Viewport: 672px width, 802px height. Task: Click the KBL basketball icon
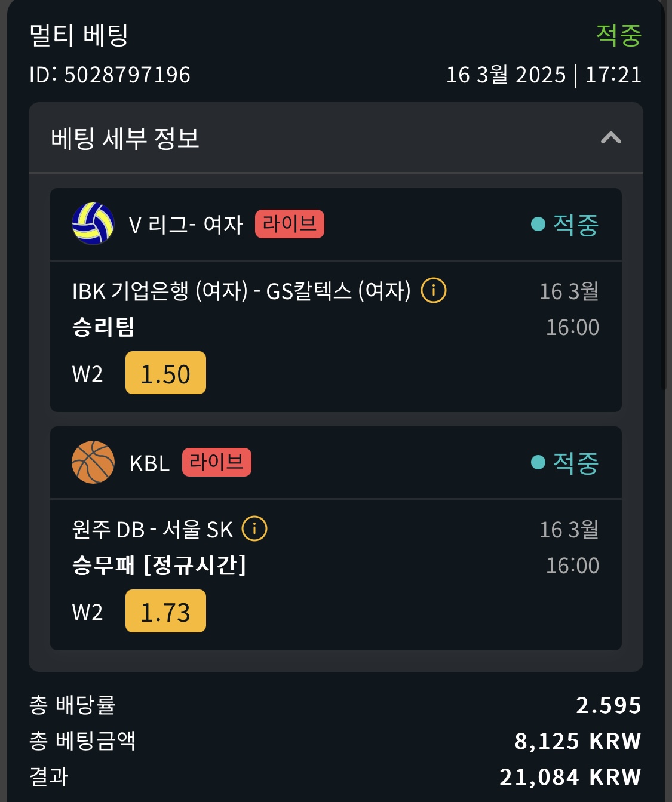(x=93, y=462)
